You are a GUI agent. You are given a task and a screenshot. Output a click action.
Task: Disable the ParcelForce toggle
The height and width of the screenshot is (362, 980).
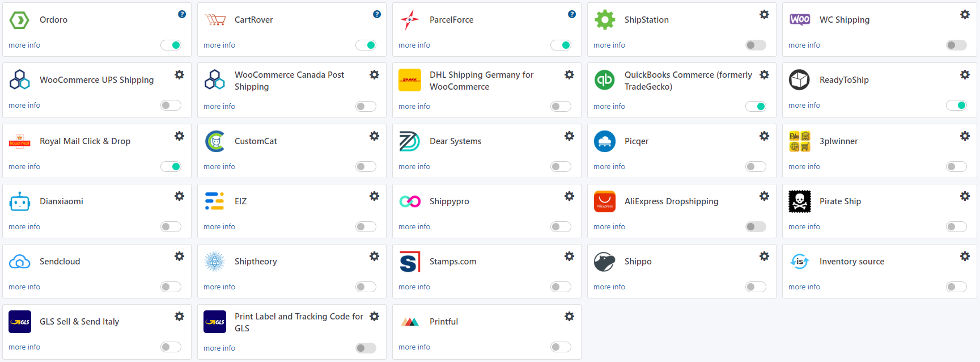click(x=561, y=45)
